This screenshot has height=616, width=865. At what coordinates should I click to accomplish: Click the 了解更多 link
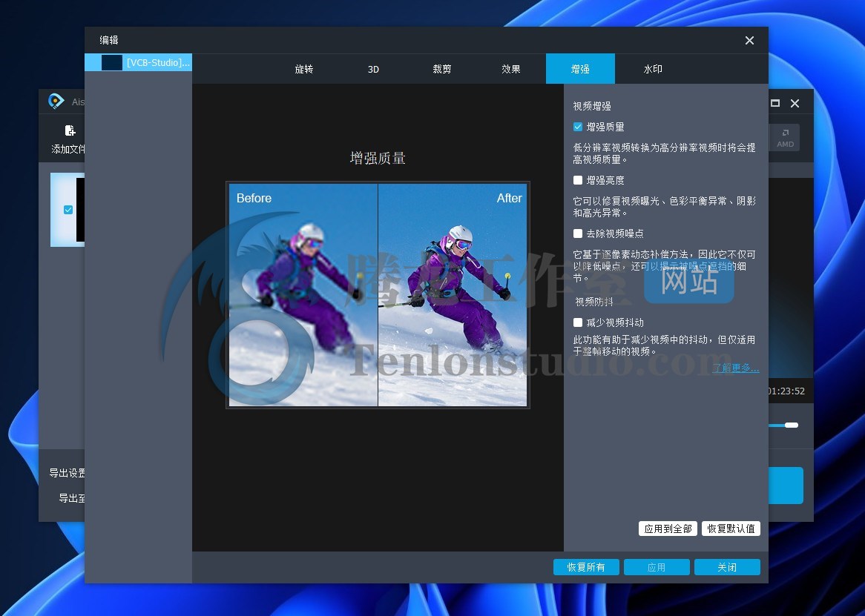tap(735, 368)
